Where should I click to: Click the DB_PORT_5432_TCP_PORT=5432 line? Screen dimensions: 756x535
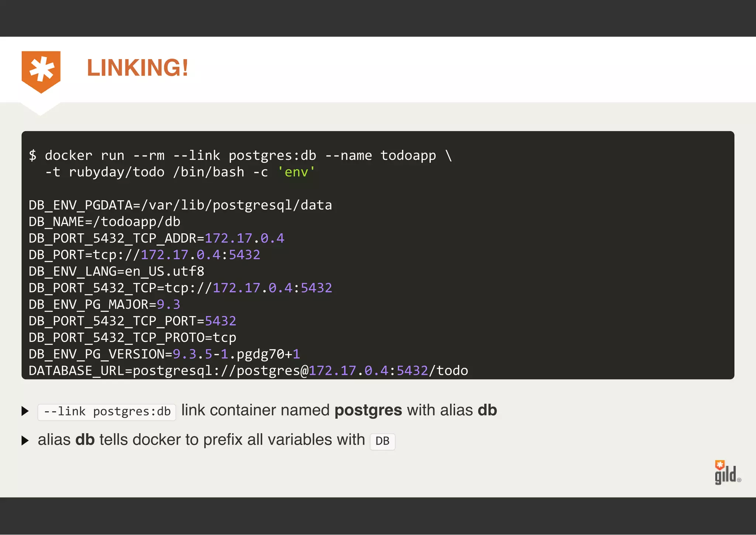click(x=133, y=321)
